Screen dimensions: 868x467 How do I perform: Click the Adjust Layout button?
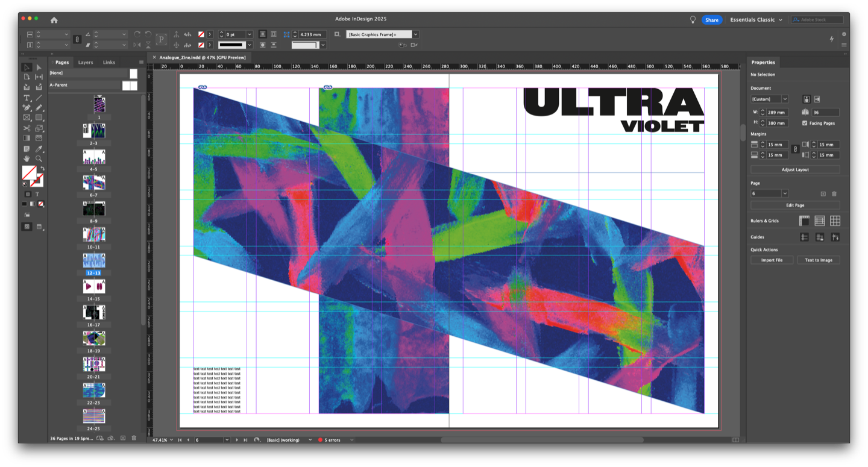(x=795, y=170)
